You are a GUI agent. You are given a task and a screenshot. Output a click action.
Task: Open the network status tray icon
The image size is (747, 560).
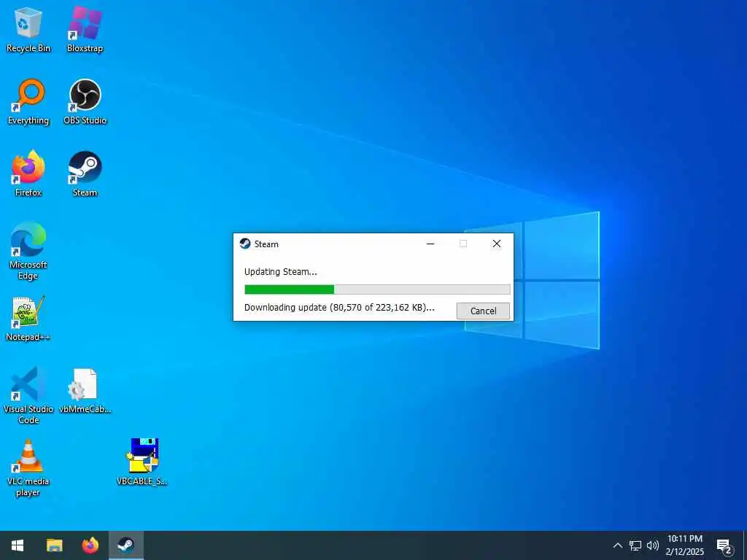point(635,545)
